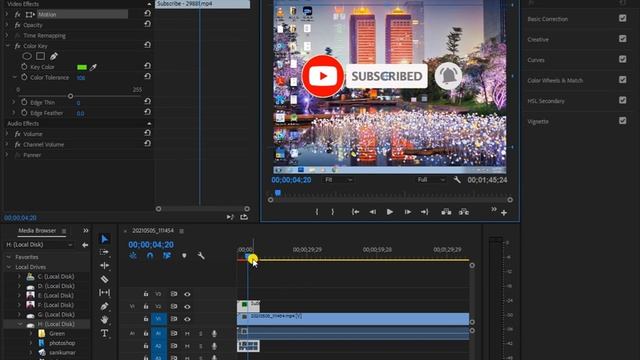640x360 pixels.
Task: Open timeline display settings wrench
Action: tap(201, 256)
